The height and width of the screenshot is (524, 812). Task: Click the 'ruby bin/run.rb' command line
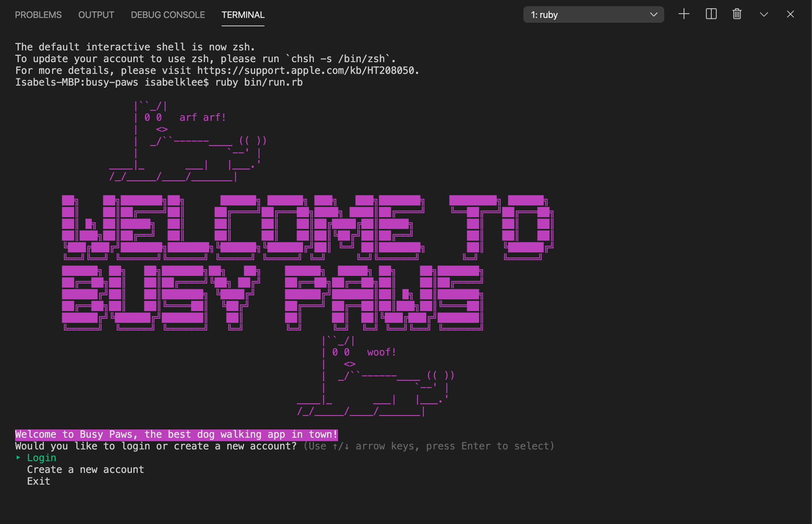click(x=259, y=82)
